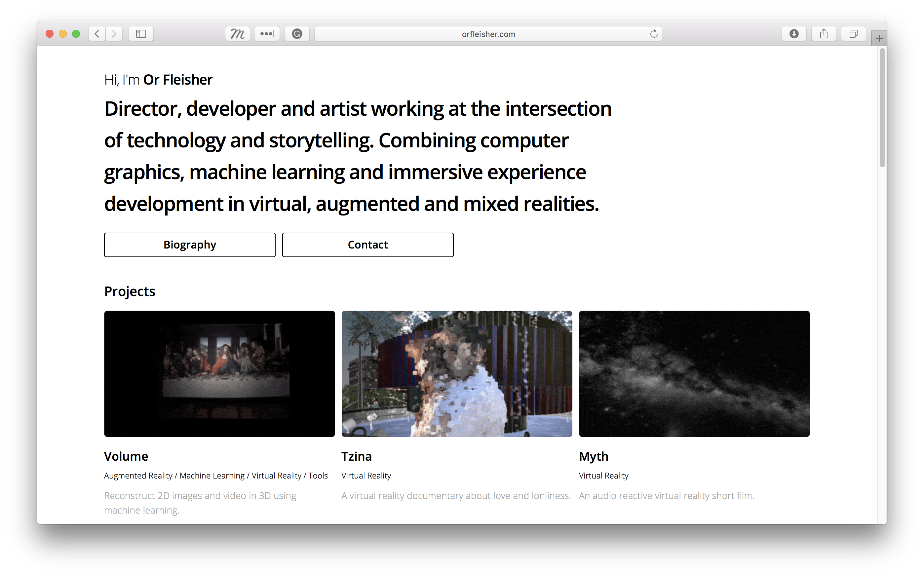Viewport: 924px width, 577px height.
Task: Click the Tzina project title
Action: click(356, 456)
